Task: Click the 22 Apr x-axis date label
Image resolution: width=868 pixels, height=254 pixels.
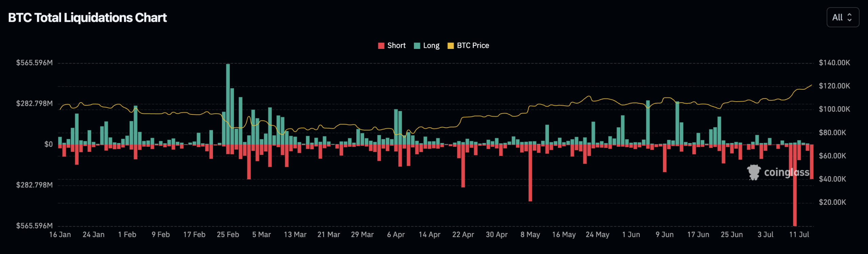Action: coord(463,235)
